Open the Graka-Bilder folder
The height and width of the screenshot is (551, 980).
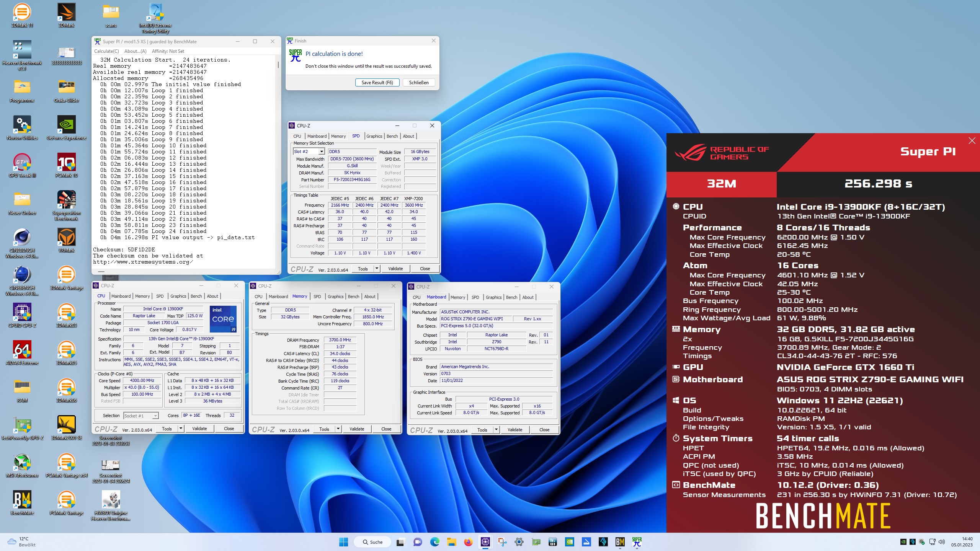pos(66,90)
